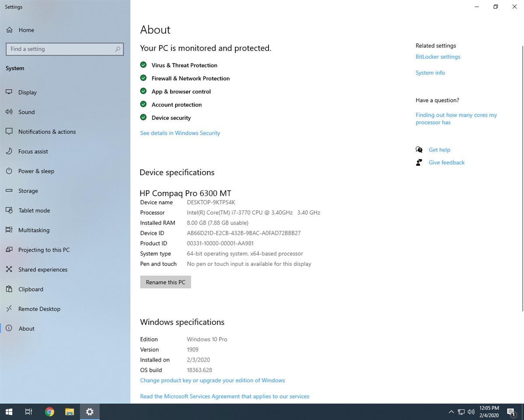Click the Installed RAM value 8.00 GB
The height and width of the screenshot is (420, 524).
point(217,223)
